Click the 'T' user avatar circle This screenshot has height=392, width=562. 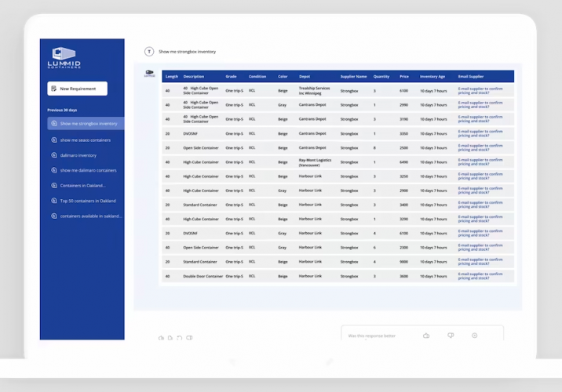[x=149, y=52]
